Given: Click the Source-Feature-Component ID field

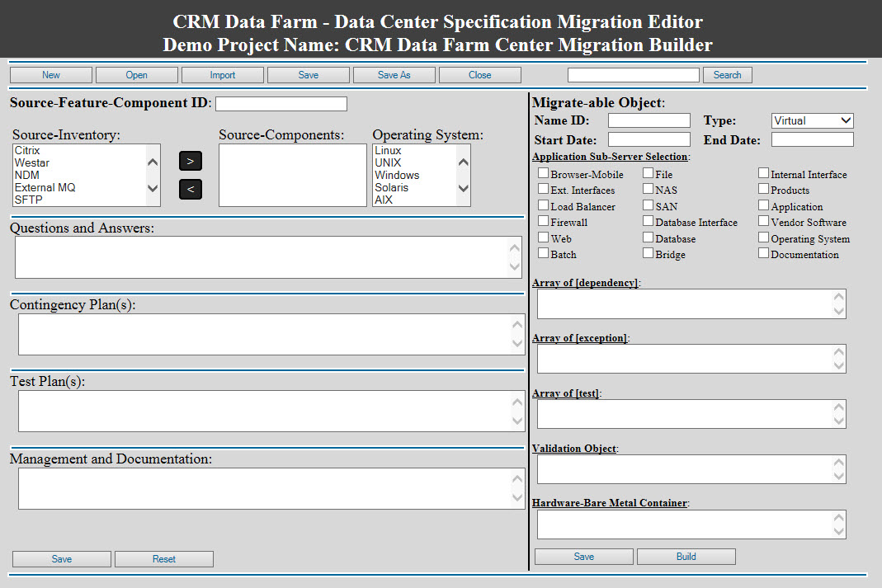Looking at the screenshot, I should coord(281,103).
